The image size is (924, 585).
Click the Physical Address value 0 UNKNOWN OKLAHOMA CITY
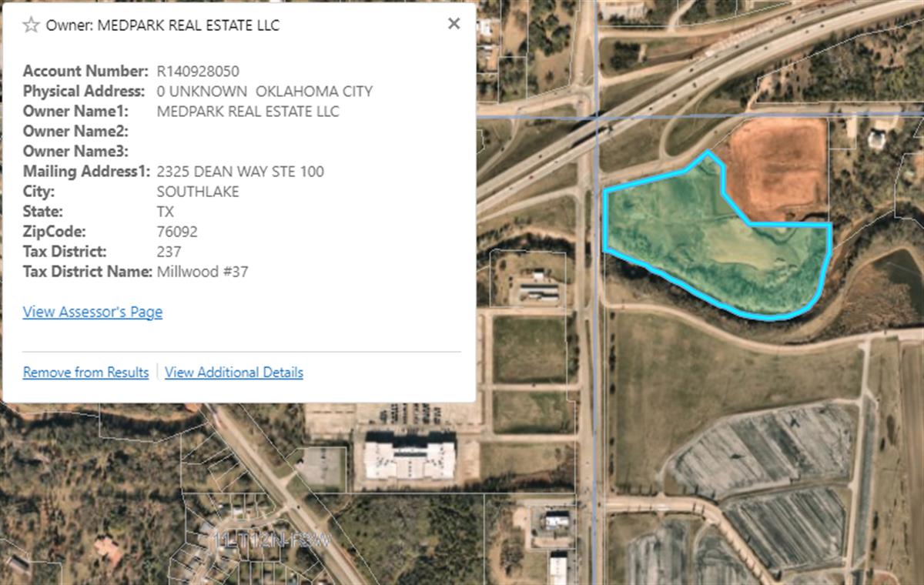264,92
